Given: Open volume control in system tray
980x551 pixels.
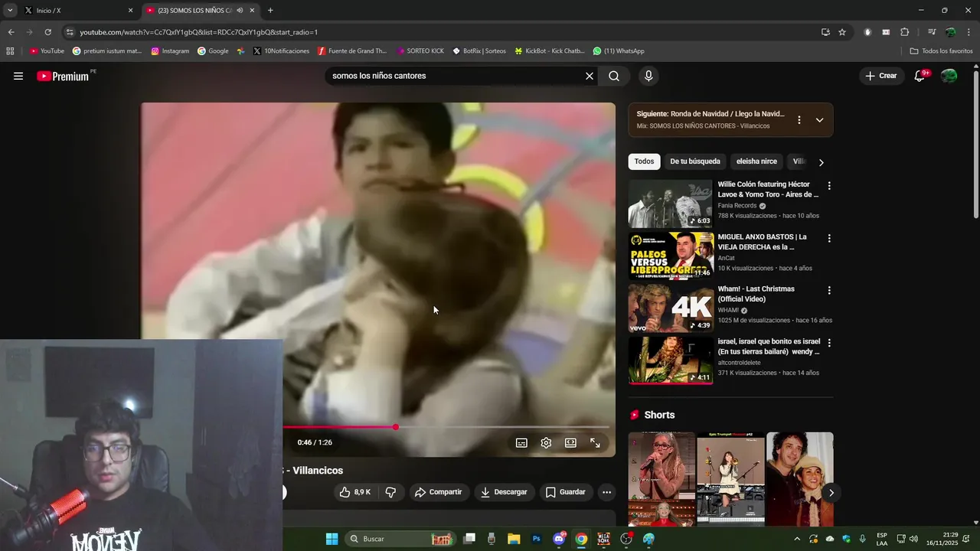Looking at the screenshot, I should [x=913, y=539].
